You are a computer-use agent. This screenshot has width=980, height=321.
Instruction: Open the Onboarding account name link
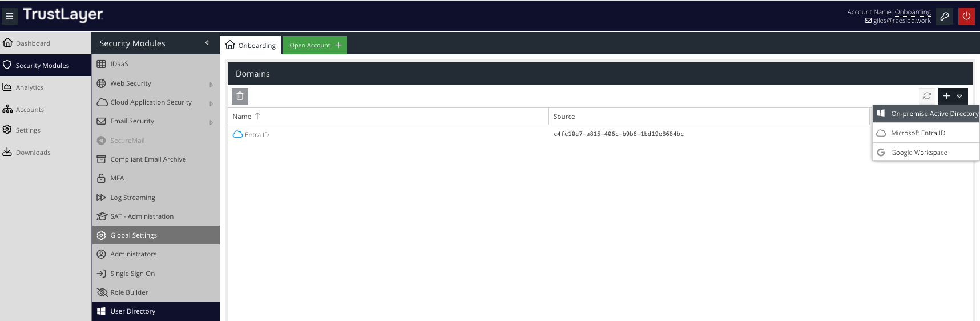(912, 12)
